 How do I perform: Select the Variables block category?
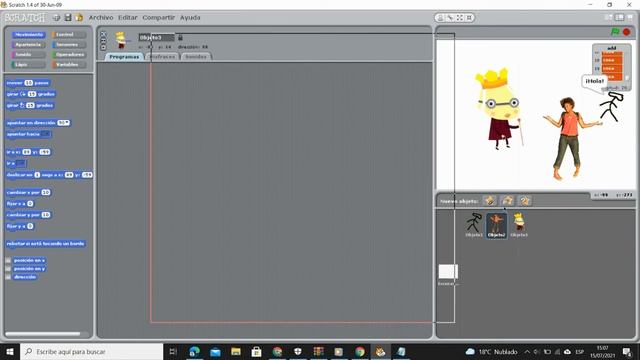pyautogui.click(x=69, y=64)
